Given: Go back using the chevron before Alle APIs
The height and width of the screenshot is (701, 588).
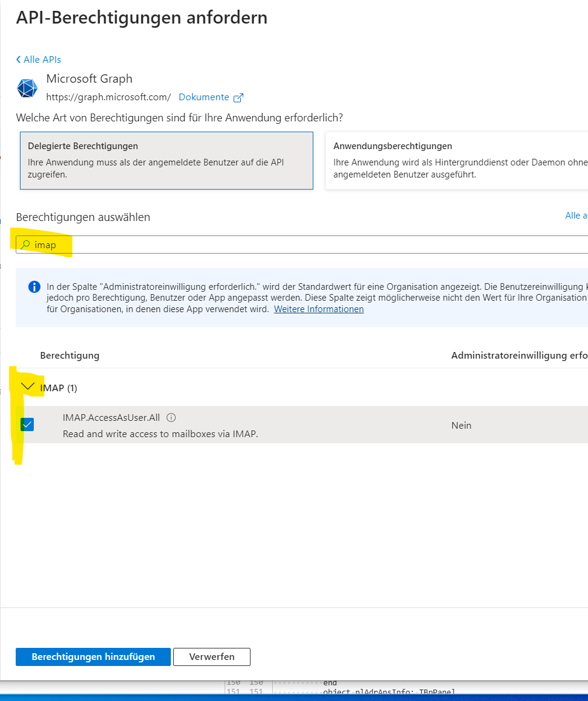Looking at the screenshot, I should tap(19, 60).
